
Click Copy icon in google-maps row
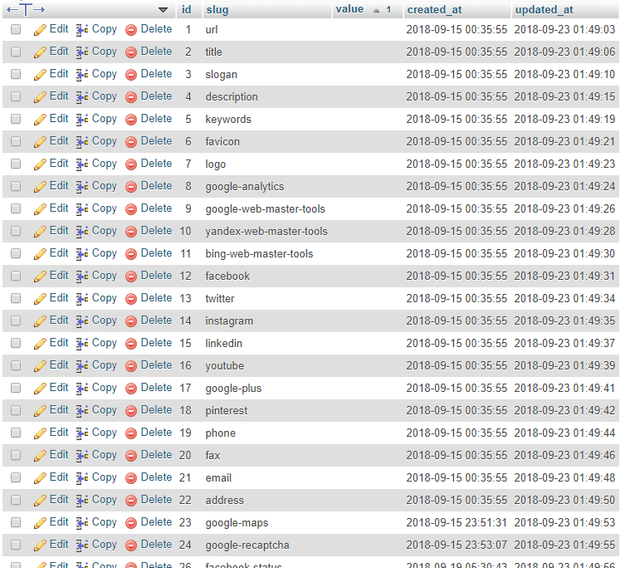82,523
